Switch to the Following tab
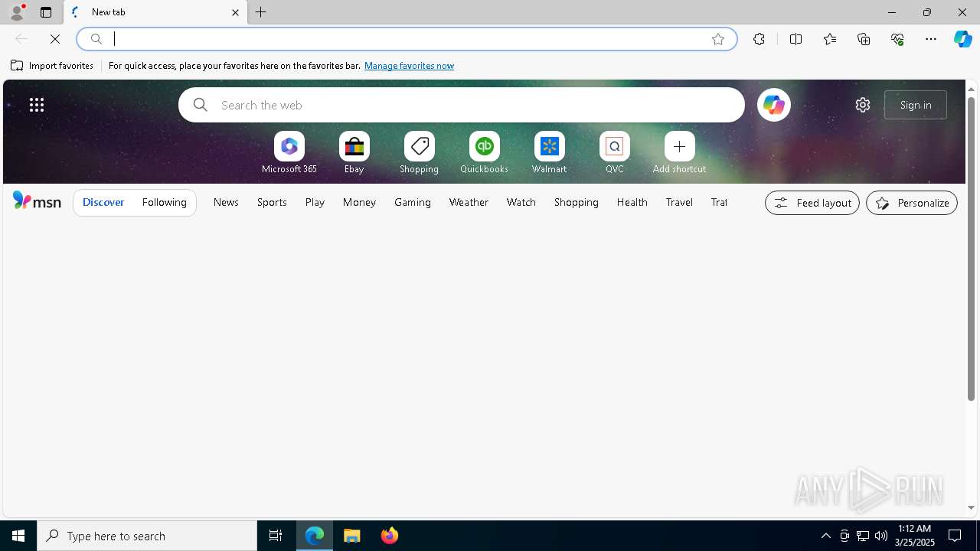Image resolution: width=980 pixels, height=551 pixels. click(x=165, y=202)
